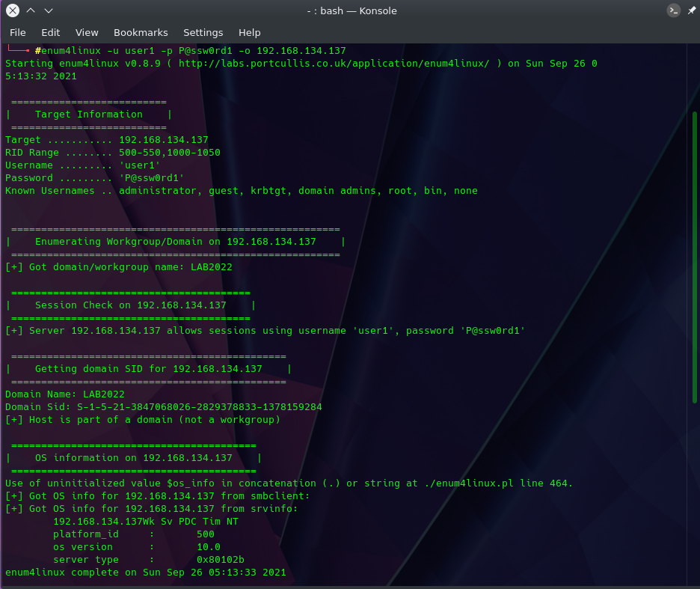
Task: Click the 'Server 192.168.134.137 allows sessions' line
Action: click(265, 331)
